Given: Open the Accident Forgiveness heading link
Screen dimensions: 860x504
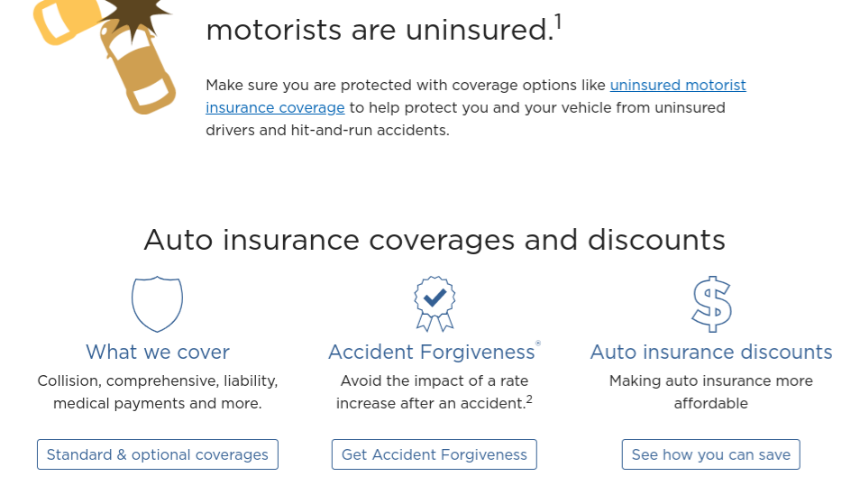Looking at the screenshot, I should (x=432, y=352).
